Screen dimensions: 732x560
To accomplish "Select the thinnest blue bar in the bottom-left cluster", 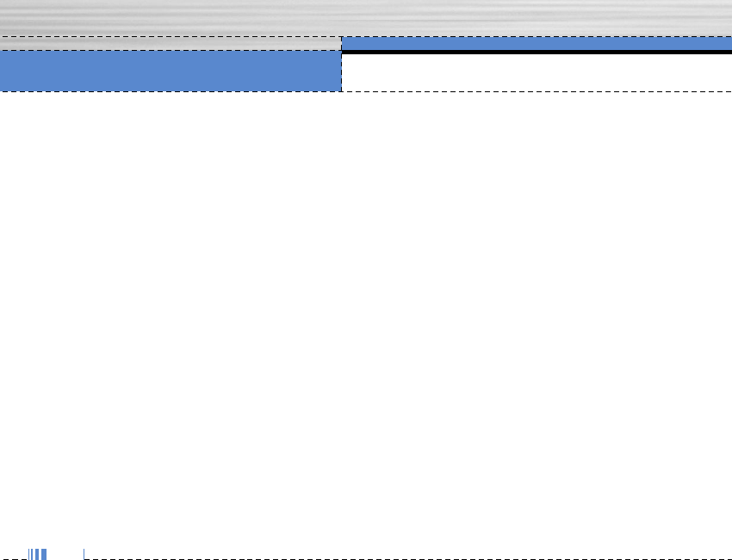I will click(x=29, y=554).
